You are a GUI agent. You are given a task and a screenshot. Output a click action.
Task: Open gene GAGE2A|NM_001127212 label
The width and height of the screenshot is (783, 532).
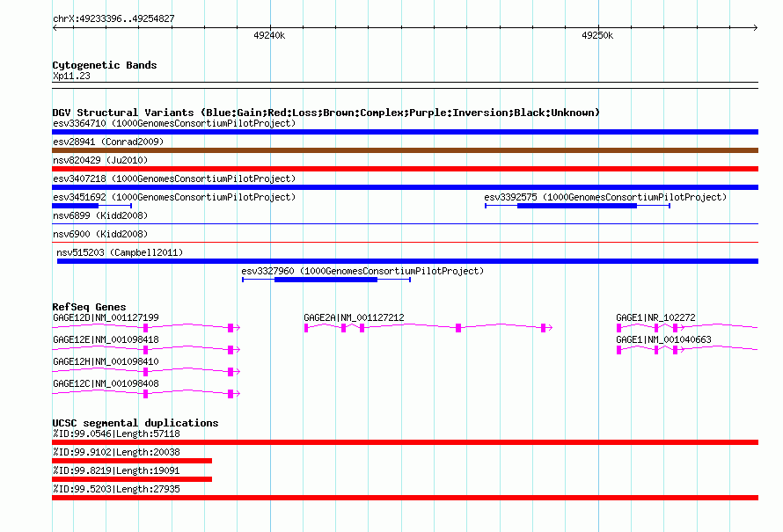tap(354, 317)
